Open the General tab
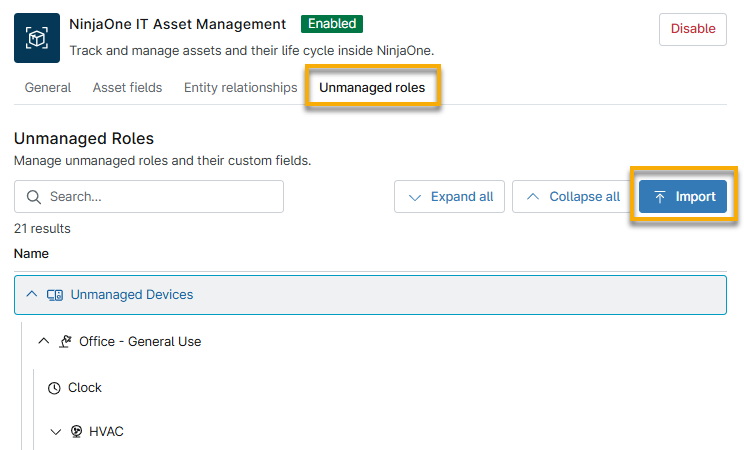This screenshot has width=744, height=450. [x=48, y=87]
